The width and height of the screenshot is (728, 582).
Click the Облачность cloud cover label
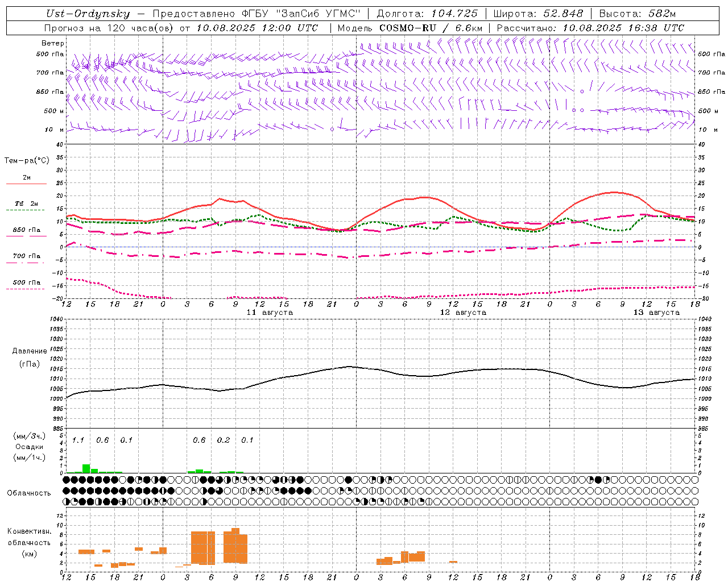coord(29,493)
